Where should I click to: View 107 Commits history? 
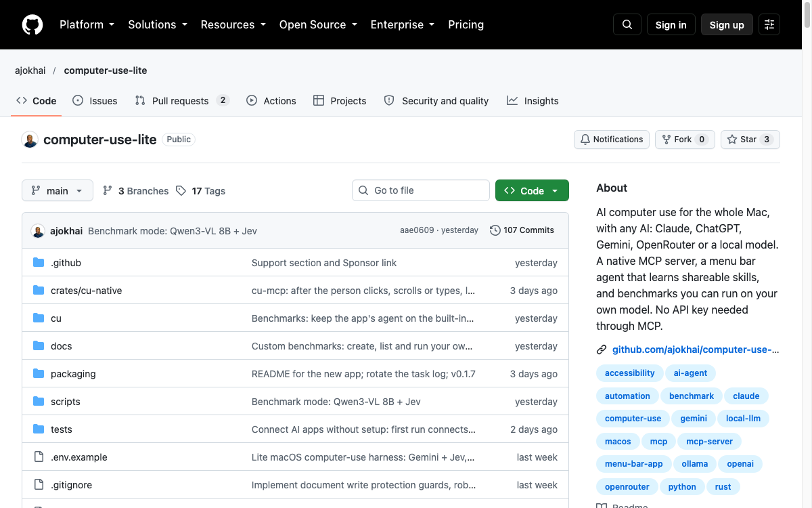522,230
